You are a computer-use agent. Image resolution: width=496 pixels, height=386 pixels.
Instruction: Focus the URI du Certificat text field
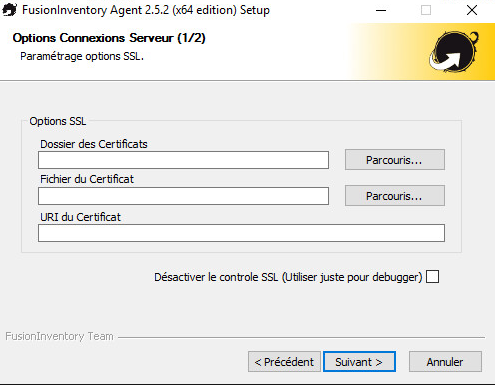tap(241, 233)
